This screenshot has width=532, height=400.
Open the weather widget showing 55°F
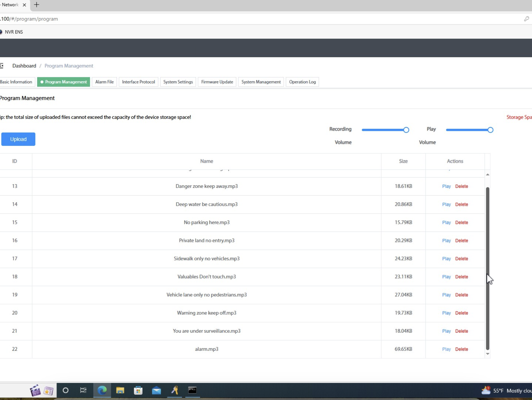[x=506, y=391]
